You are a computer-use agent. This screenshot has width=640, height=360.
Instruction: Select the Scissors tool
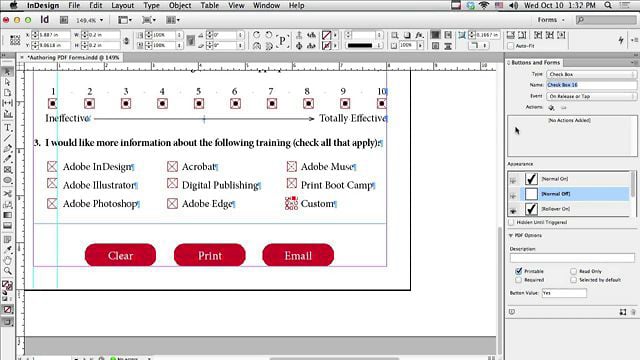7,193
